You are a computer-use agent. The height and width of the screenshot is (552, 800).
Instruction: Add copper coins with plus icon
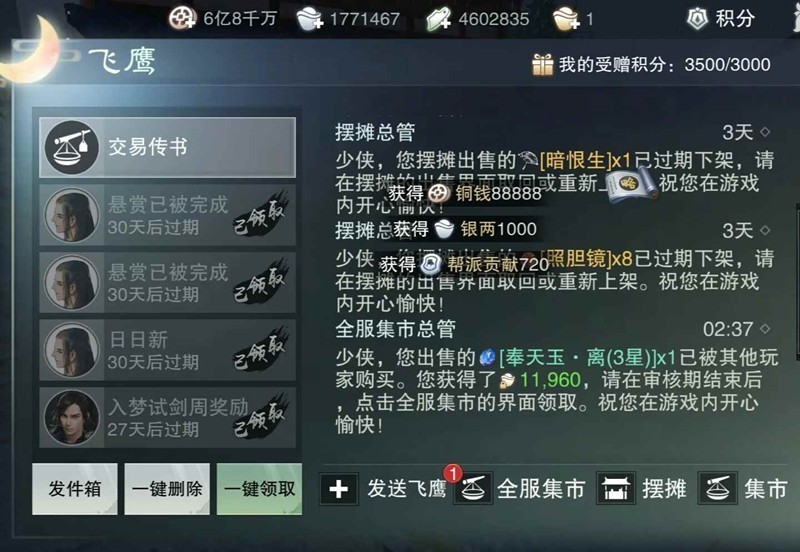pos(182,19)
